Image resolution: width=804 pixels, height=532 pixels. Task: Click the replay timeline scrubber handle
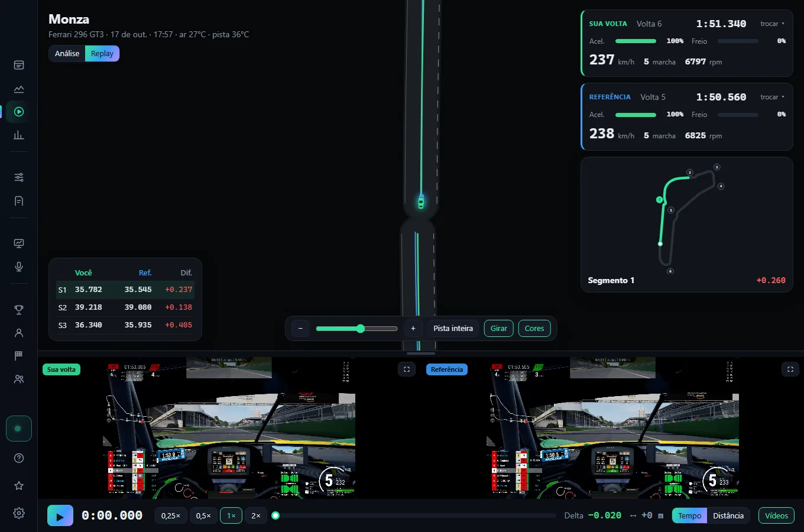tap(275, 515)
